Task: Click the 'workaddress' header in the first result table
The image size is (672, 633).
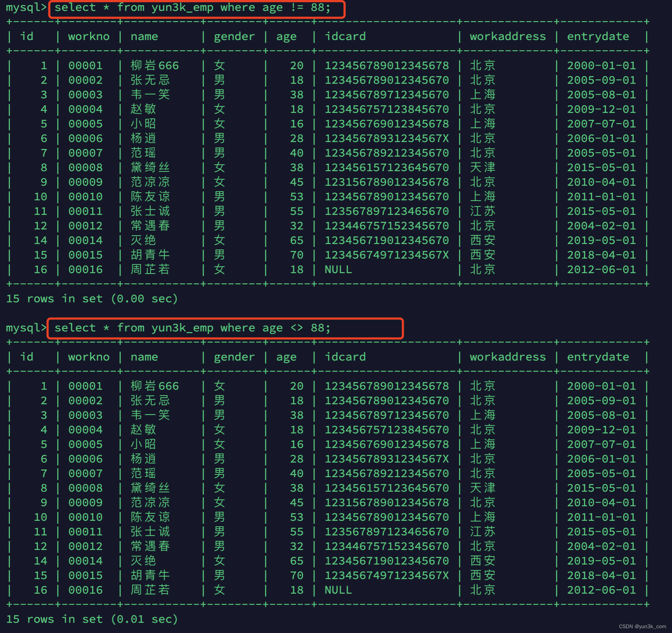Action: tap(508, 36)
